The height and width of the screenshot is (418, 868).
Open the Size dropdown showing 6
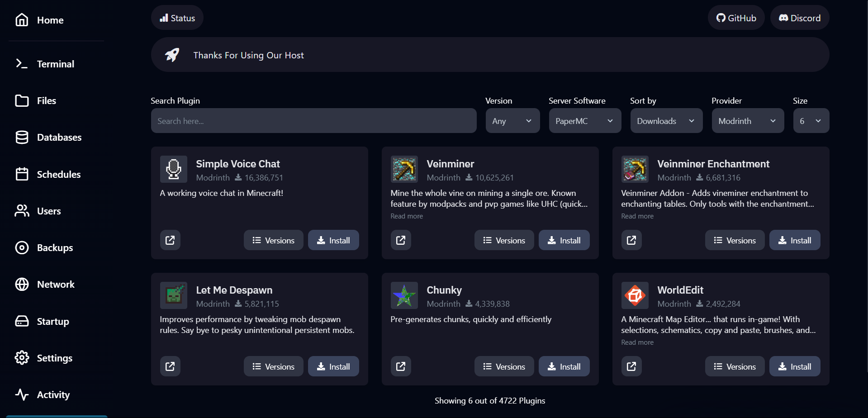tap(811, 121)
